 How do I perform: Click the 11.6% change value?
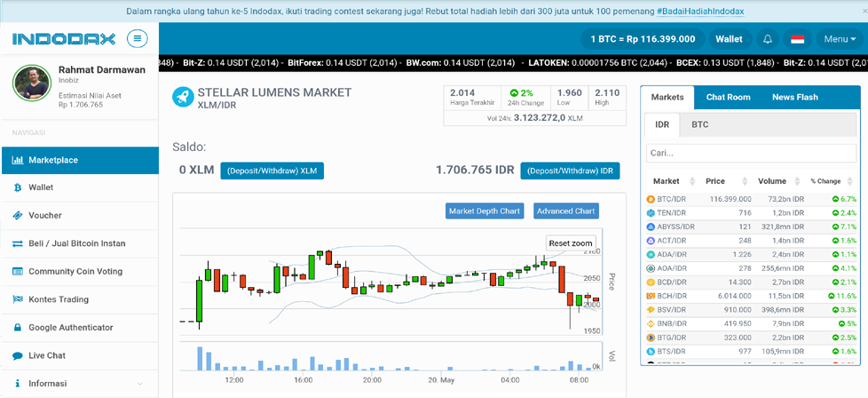pyautogui.click(x=844, y=296)
